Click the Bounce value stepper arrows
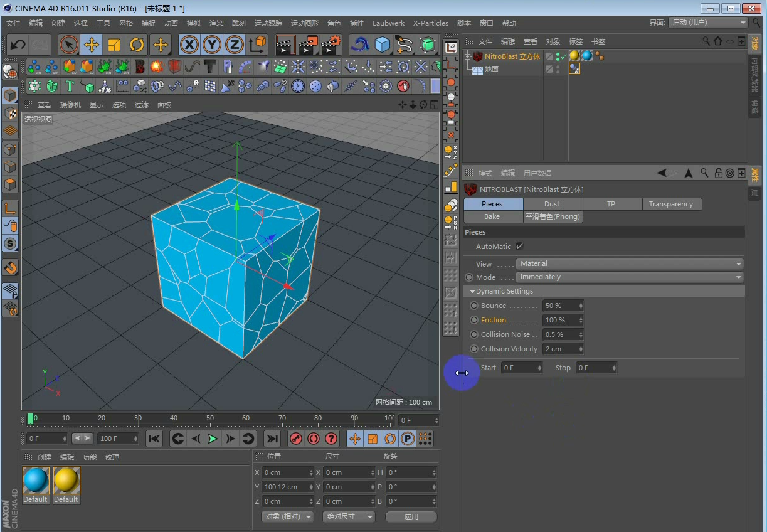 coord(581,306)
